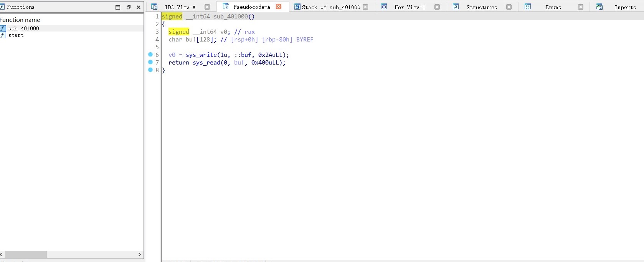Click the Enums tab icon

(528, 7)
